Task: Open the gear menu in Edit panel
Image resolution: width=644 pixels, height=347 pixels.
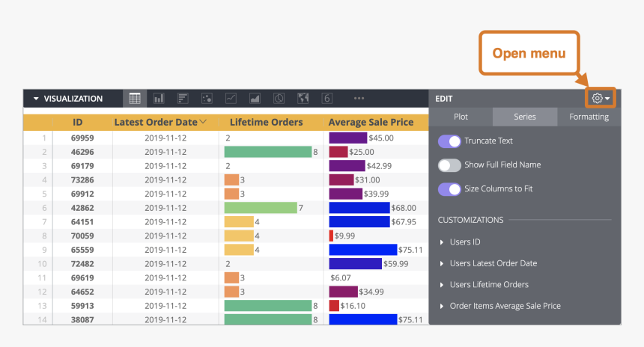Action: click(x=601, y=98)
